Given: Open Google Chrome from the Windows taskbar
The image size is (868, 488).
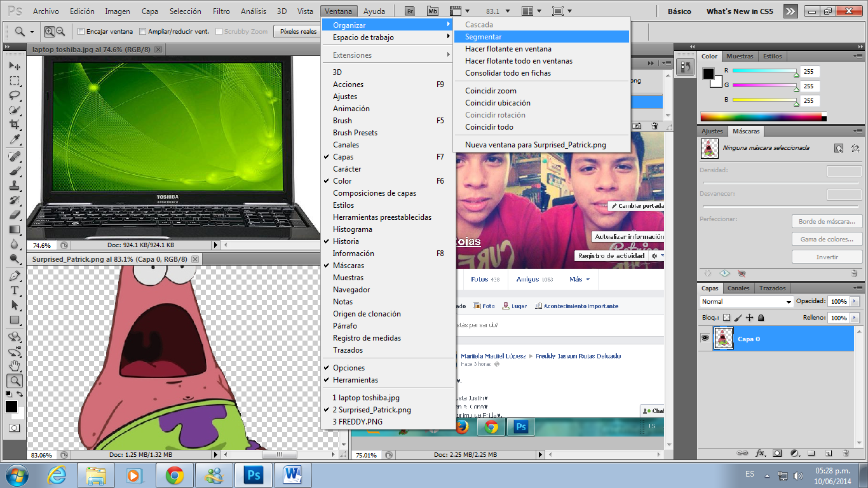Looking at the screenshot, I should (175, 475).
